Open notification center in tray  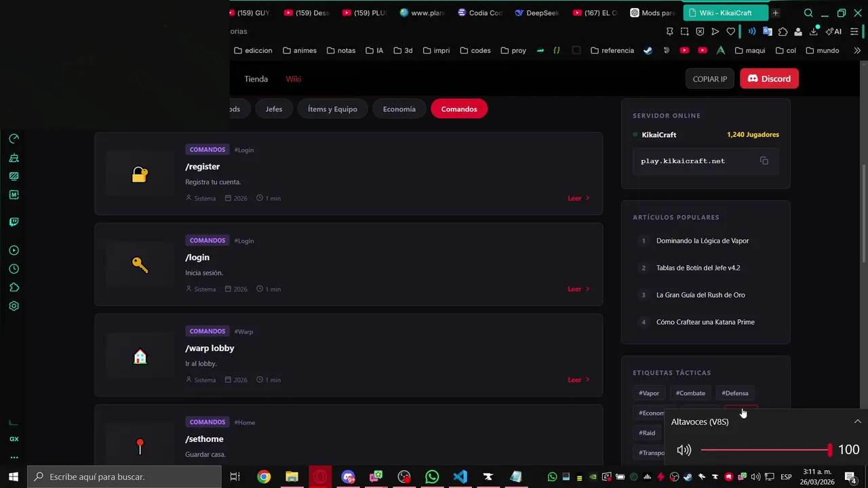point(850,476)
